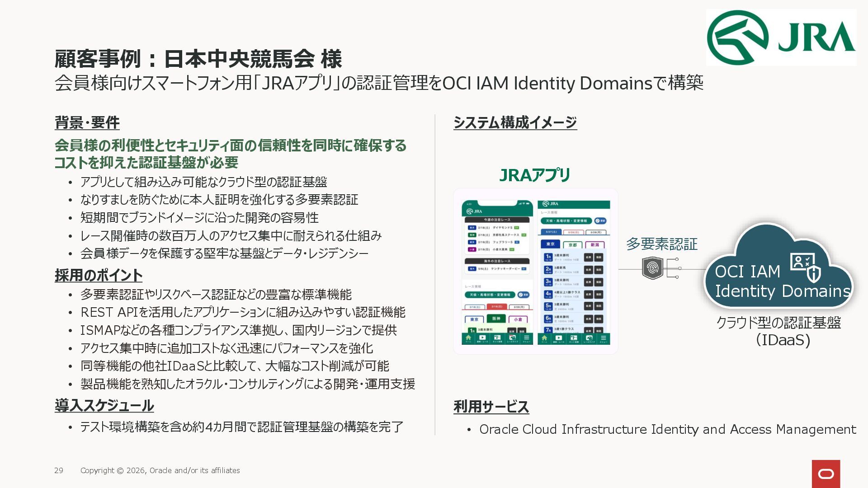Tap the hamburger menu icon in the left phone's bottom bar
868x488 pixels.
point(526,338)
